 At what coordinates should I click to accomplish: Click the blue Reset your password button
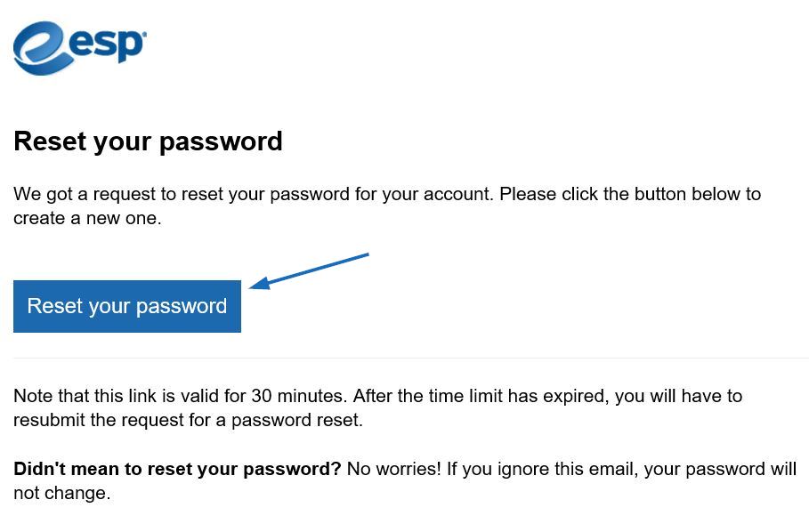(127, 306)
